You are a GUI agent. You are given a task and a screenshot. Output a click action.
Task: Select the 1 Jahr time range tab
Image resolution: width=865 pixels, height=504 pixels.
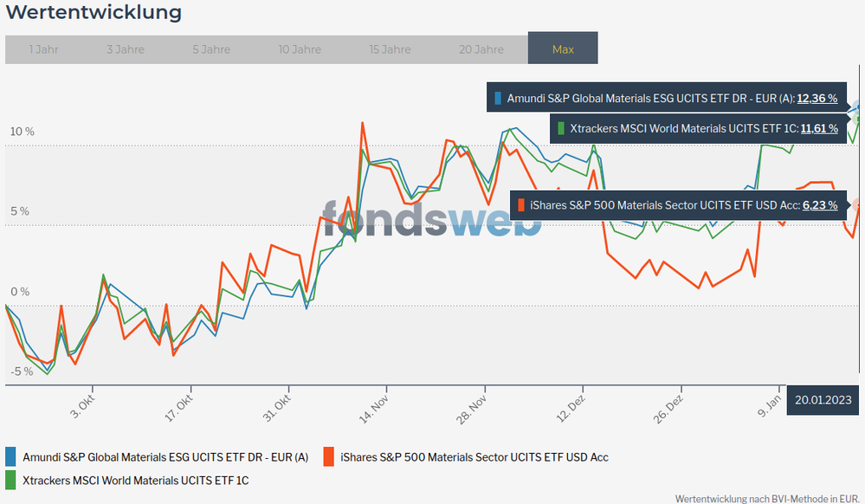43,49
